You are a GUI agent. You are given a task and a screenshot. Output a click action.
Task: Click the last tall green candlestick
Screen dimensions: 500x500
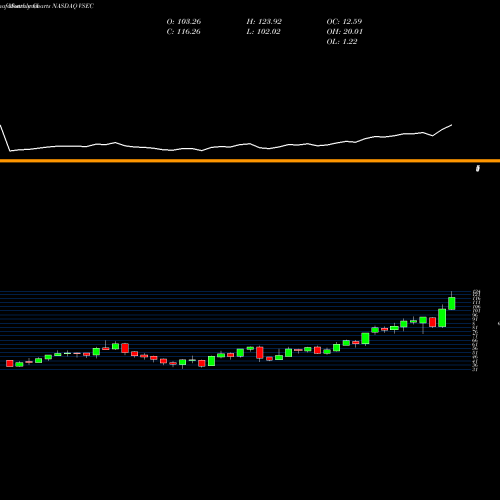coord(452,303)
